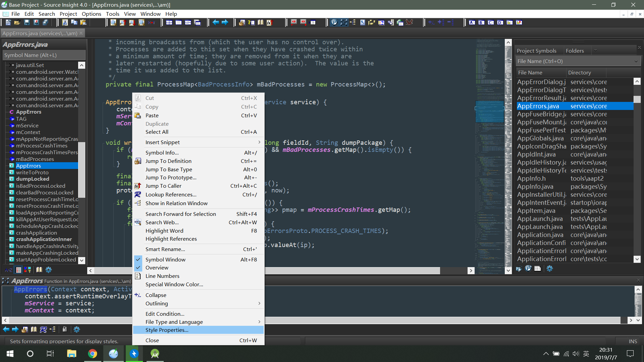Switch to the Folders tab
This screenshot has width=644, height=362.
coord(575,51)
